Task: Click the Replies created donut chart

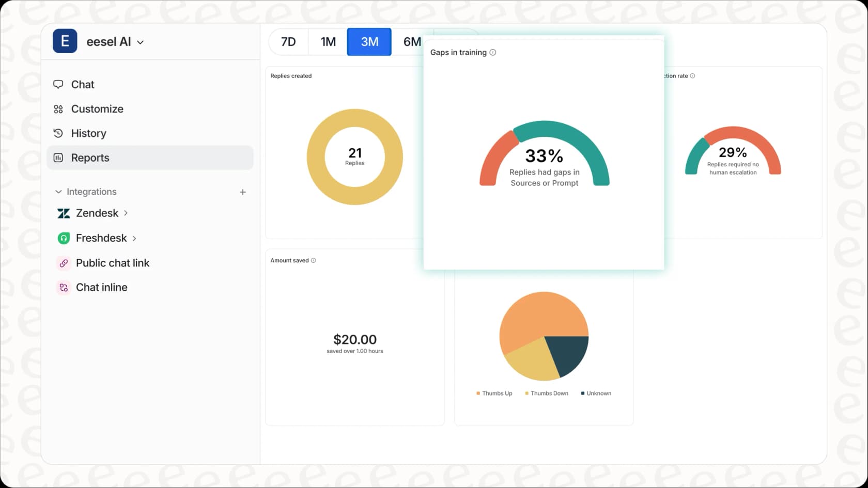Action: click(355, 157)
